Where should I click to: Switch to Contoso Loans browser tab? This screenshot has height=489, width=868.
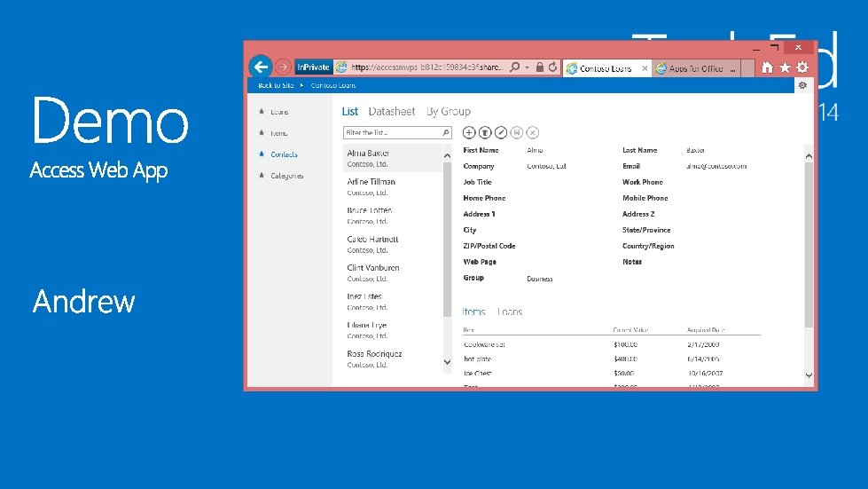click(605, 68)
